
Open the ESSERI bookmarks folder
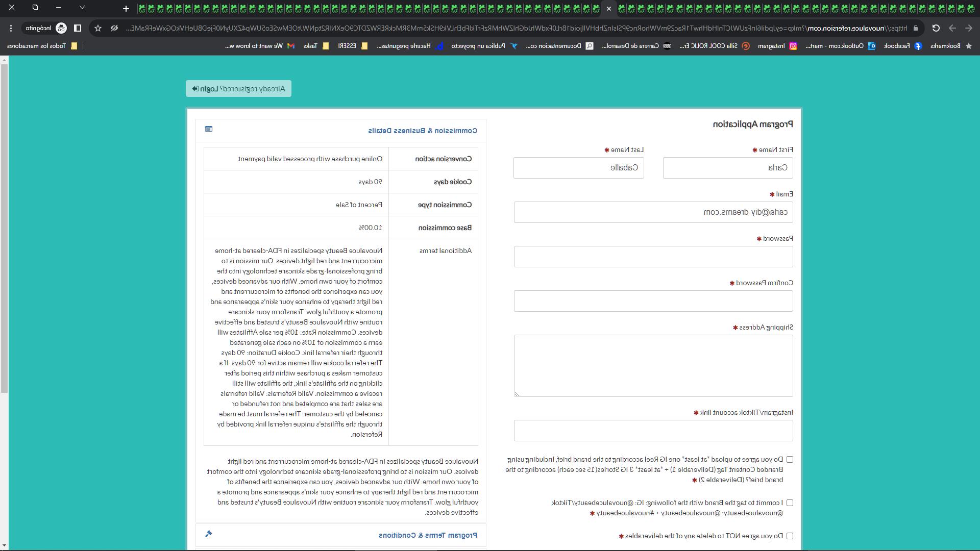[353, 46]
